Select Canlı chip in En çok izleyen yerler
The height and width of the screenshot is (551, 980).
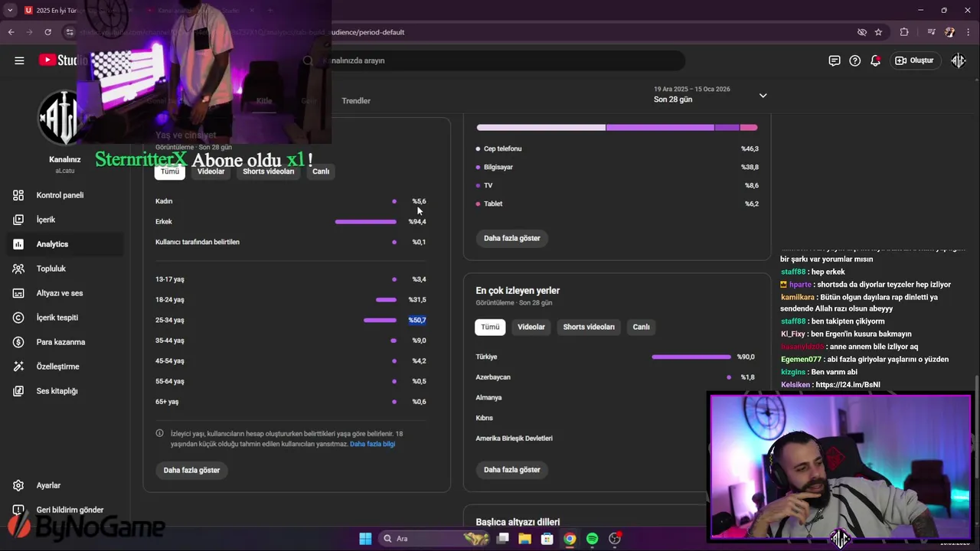(x=642, y=327)
